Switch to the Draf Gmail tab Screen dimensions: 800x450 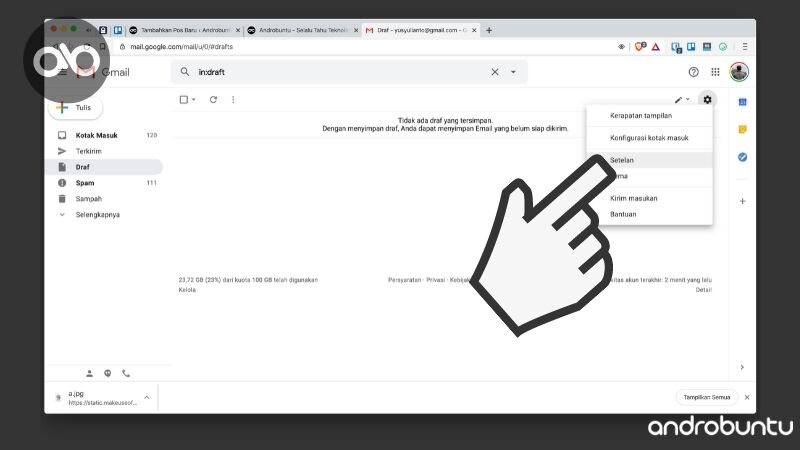(x=421, y=30)
